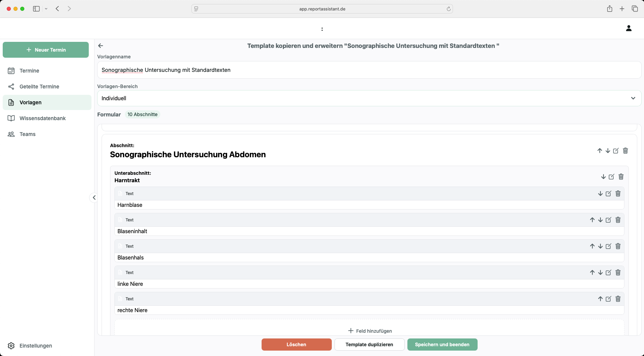This screenshot has height=356, width=644.
Task: Open Termine in the sidebar
Action: point(47,71)
